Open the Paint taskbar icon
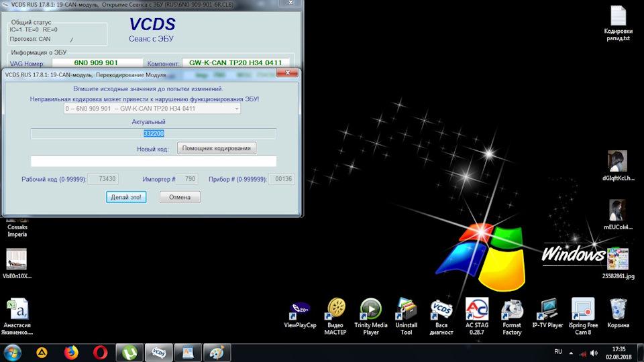Image resolution: width=644 pixels, height=362 pixels. click(x=217, y=353)
